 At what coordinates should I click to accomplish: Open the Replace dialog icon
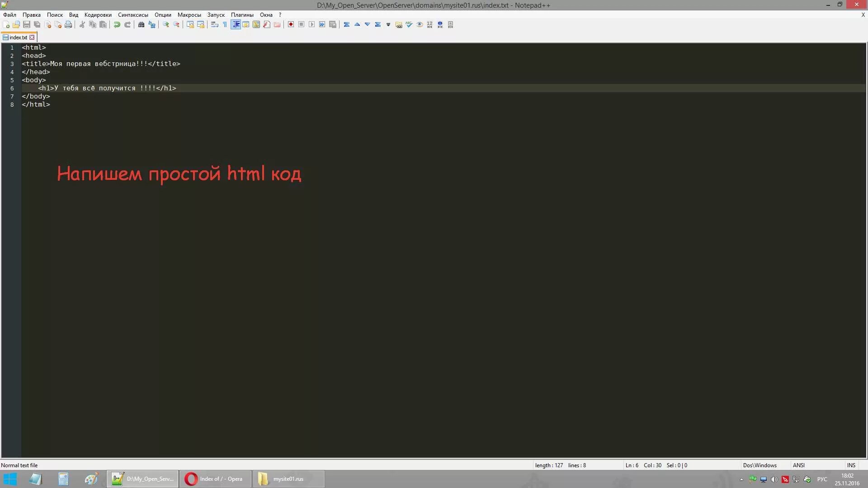pyautogui.click(x=152, y=24)
